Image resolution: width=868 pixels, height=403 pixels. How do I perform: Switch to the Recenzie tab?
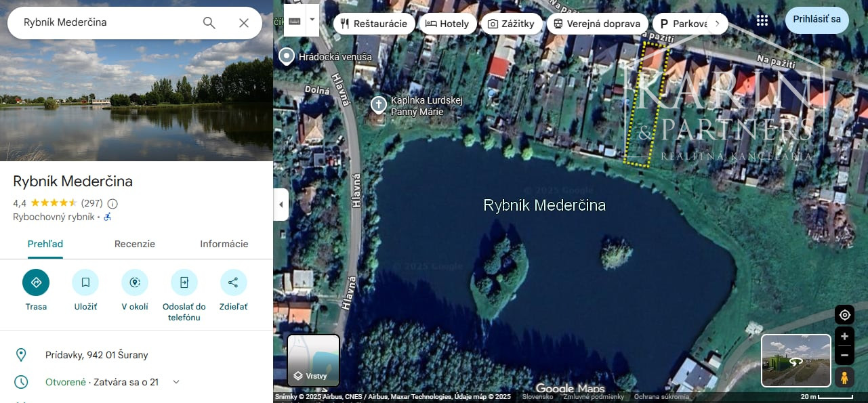(134, 244)
